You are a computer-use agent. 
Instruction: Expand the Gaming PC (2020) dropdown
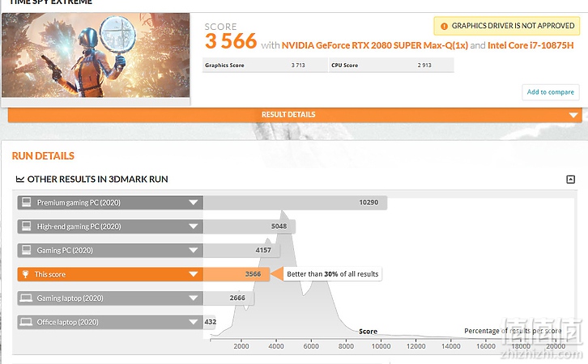click(193, 251)
